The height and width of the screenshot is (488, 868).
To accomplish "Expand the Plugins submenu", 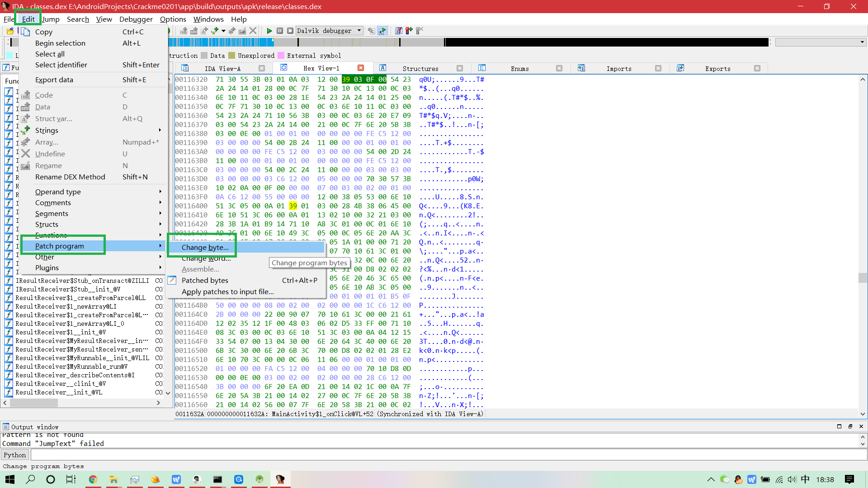I will pyautogui.click(x=92, y=267).
